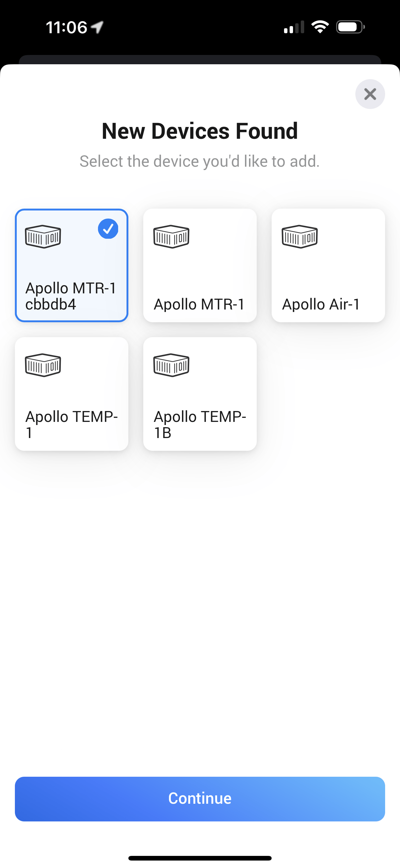400x868 pixels.
Task: Tap the Apollo TEMP-1 device icon
Action: (x=43, y=365)
